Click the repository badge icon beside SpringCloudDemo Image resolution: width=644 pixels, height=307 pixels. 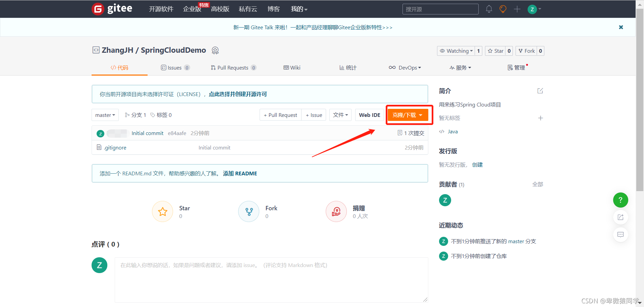pos(215,50)
